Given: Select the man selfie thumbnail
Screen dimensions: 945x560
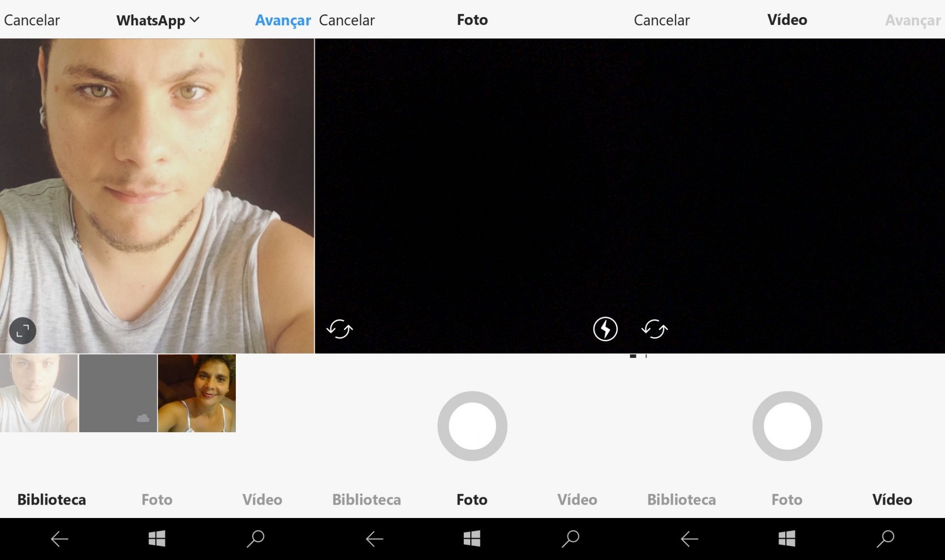Looking at the screenshot, I should coord(39,393).
